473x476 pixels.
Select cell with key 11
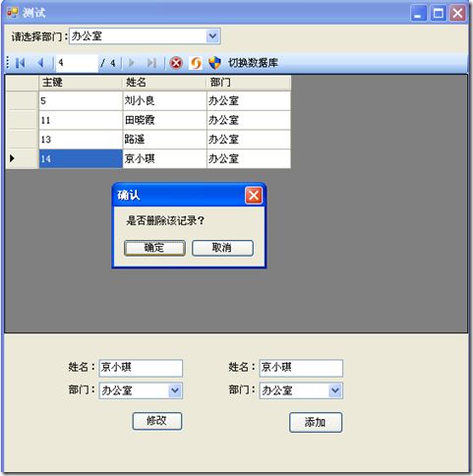tap(81, 120)
